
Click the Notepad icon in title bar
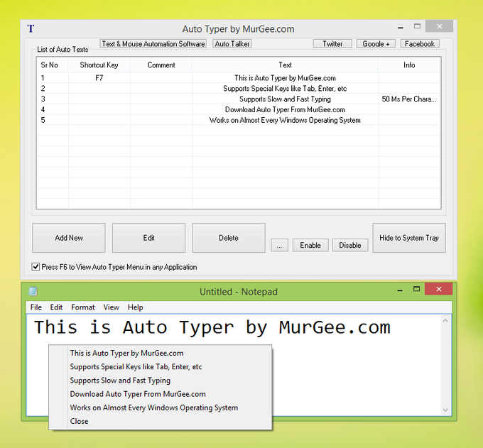click(x=32, y=291)
